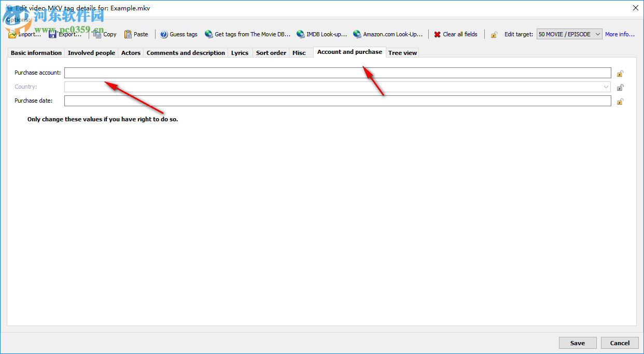Screen dimensions: 644x354
Task: Click inside the Purchase date field
Action: tap(337, 101)
